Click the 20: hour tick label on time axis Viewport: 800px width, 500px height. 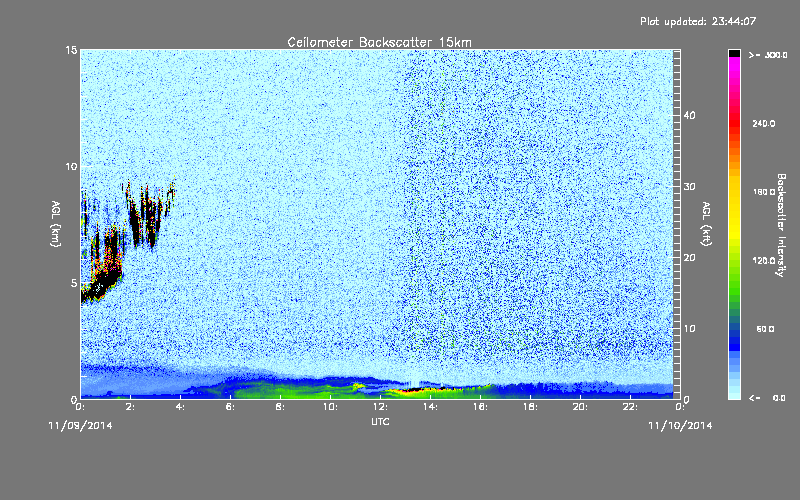580,407
